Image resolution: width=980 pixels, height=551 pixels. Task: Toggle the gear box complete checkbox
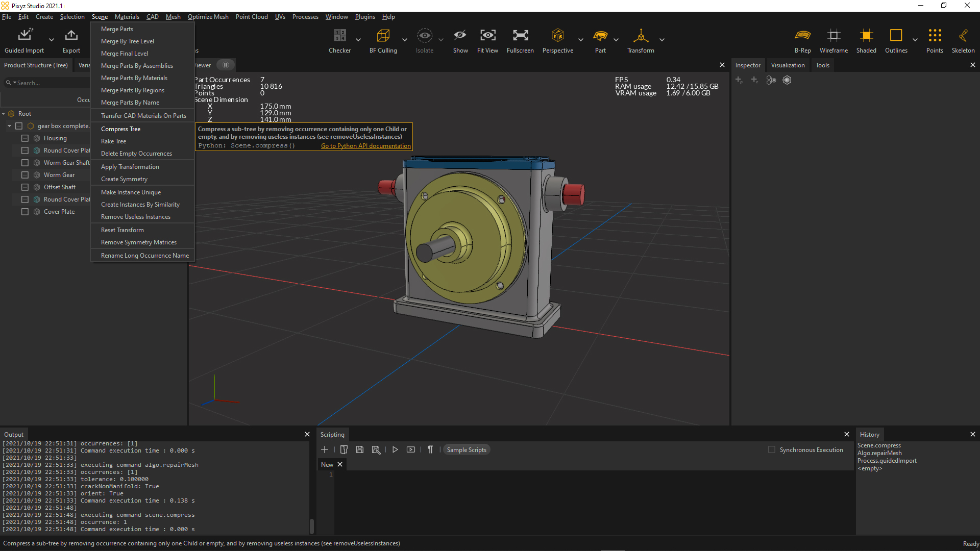pyautogui.click(x=19, y=126)
